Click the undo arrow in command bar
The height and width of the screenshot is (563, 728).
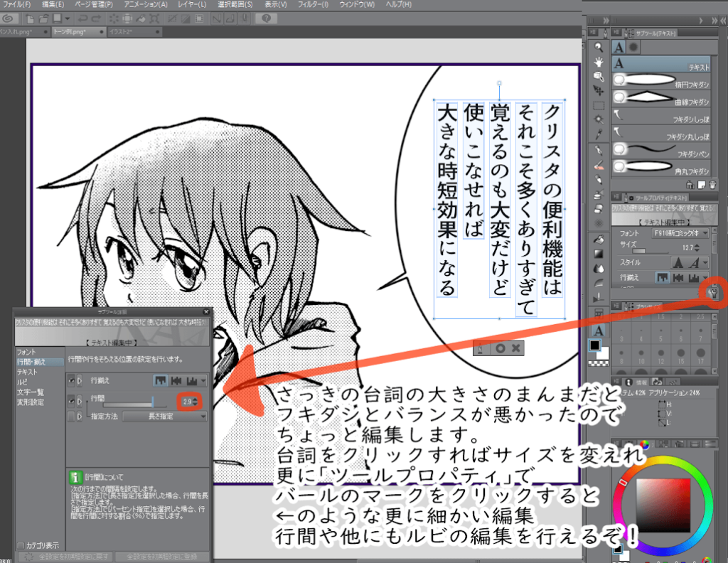(82, 18)
